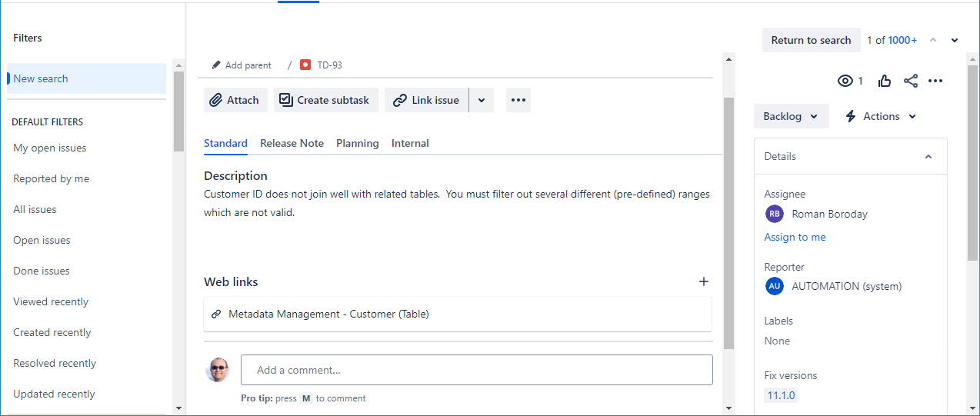
Task: Open the ellipsis menu next to Link issue
Action: click(518, 100)
